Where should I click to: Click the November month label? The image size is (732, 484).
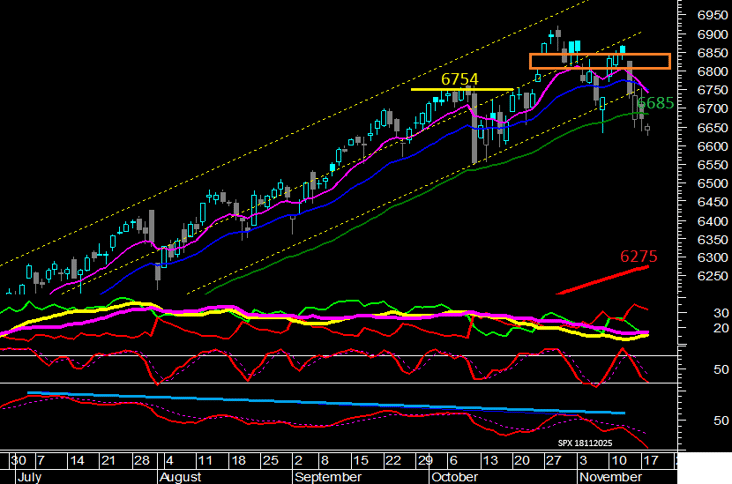click(609, 478)
